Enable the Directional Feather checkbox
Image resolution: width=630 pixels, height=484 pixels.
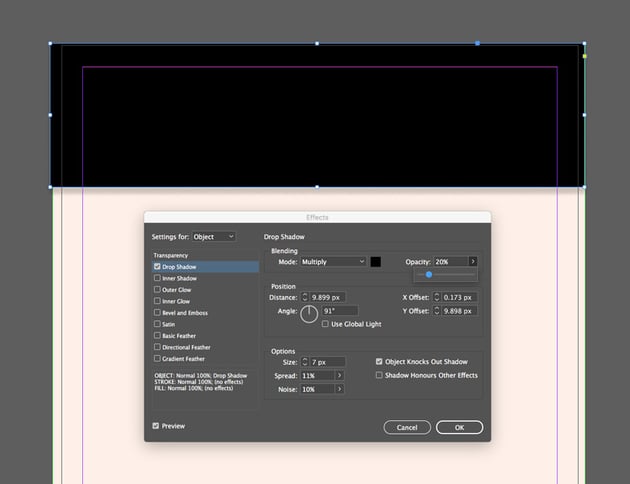tap(157, 347)
